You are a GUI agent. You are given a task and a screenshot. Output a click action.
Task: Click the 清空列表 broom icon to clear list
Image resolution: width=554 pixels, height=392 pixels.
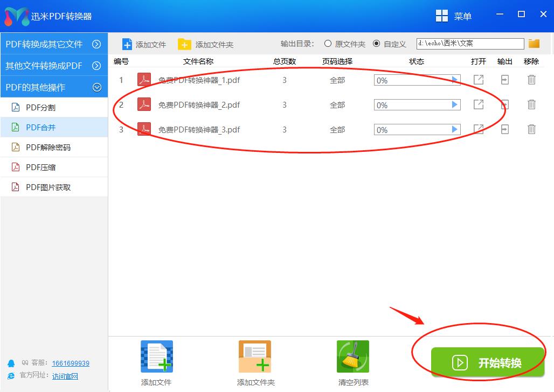click(352, 356)
